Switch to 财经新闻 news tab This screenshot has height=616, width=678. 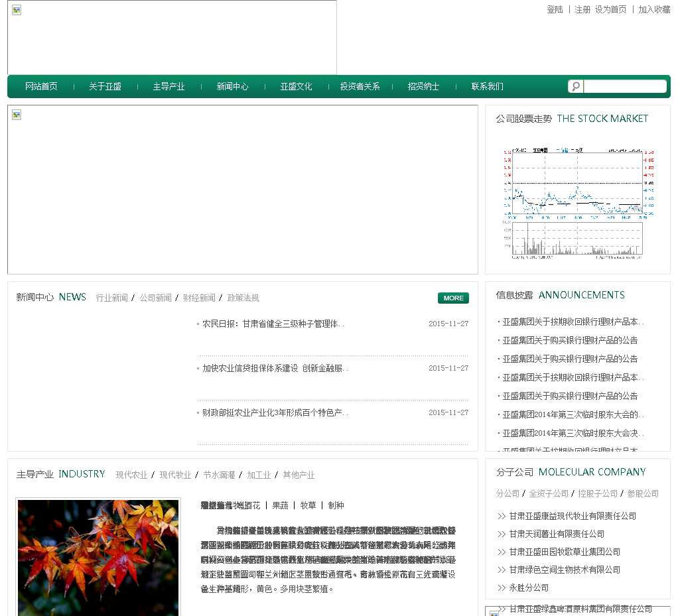pos(199,298)
